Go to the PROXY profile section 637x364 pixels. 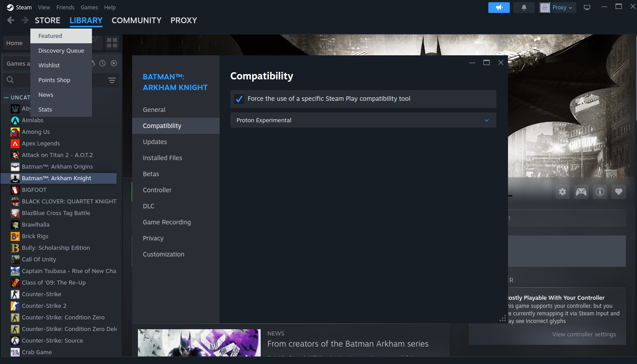184,21
